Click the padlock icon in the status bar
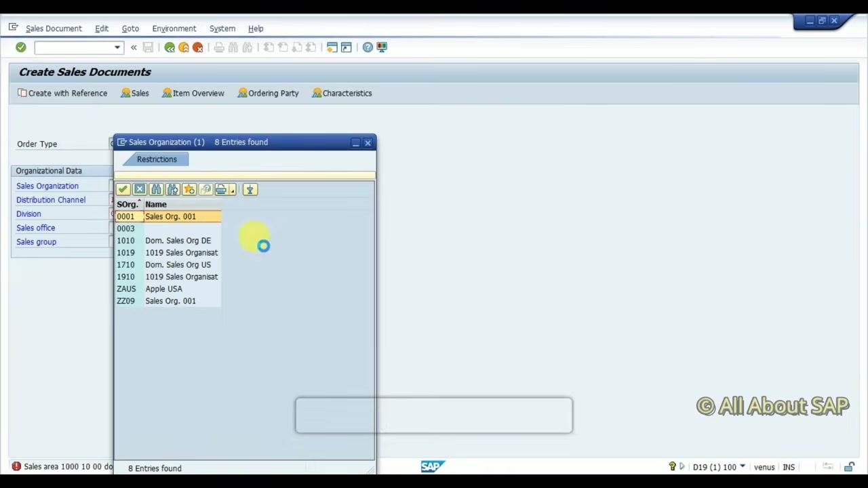868x488 pixels. pyautogui.click(x=850, y=467)
